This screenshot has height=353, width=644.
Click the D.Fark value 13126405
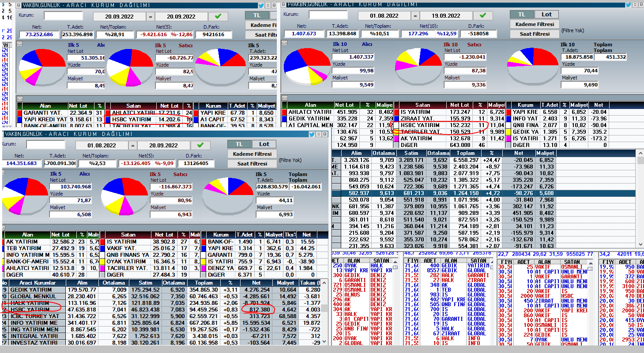[196, 163]
